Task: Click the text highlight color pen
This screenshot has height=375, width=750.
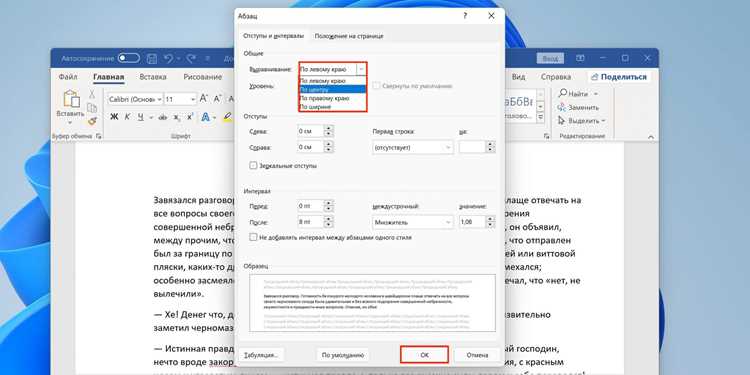Action: [x=228, y=117]
